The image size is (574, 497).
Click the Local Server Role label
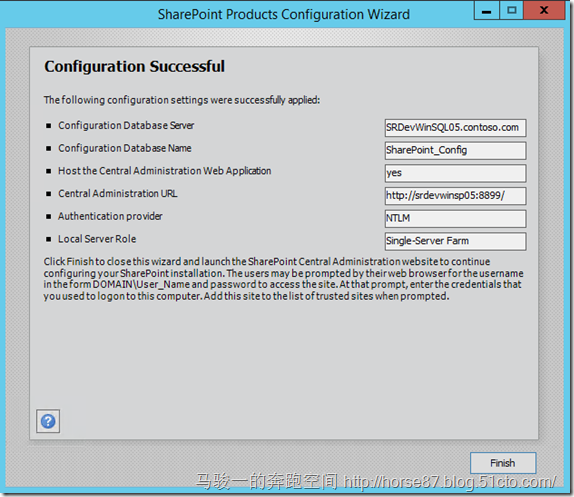click(97, 239)
